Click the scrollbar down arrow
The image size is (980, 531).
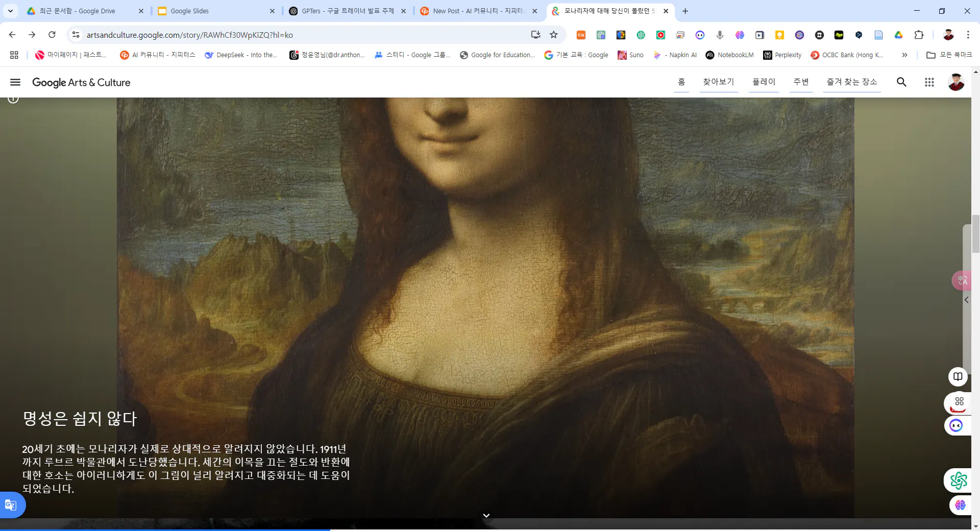[976, 526]
